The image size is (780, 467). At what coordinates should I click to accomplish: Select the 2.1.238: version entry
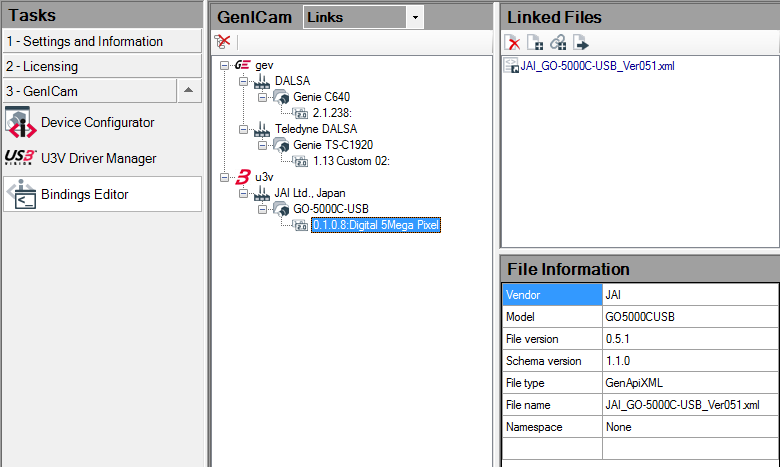[332, 113]
